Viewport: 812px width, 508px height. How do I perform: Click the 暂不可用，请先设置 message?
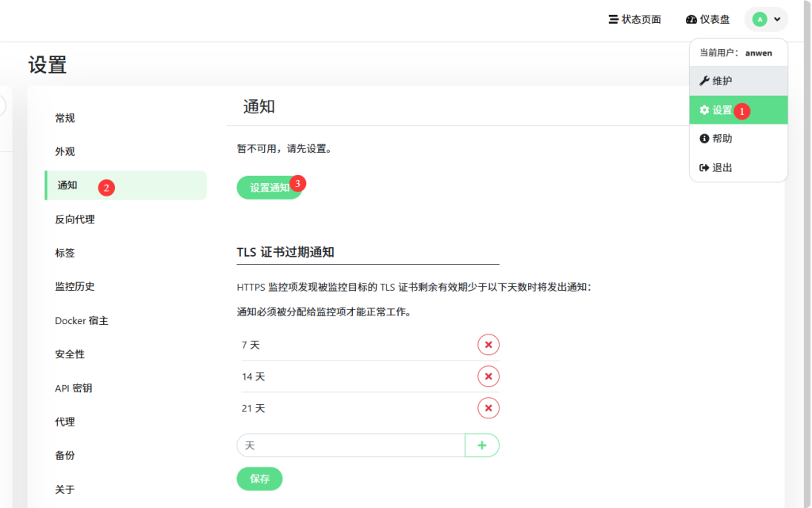[x=285, y=149]
